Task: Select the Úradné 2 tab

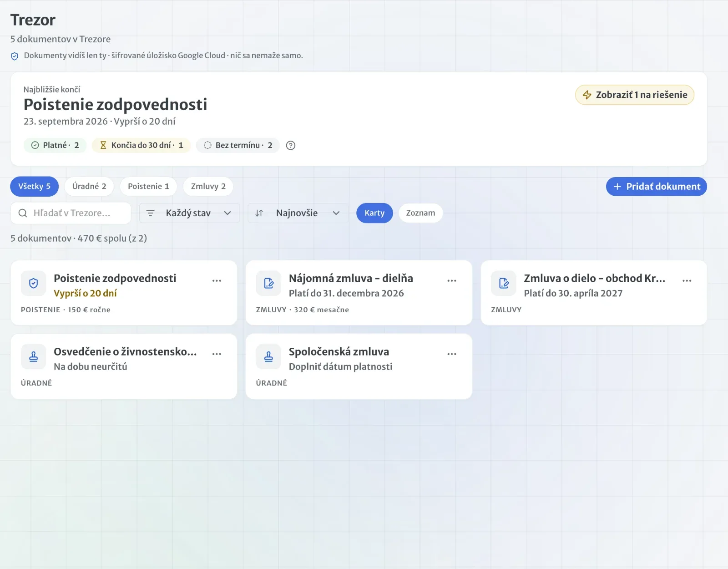Action: pyautogui.click(x=89, y=187)
